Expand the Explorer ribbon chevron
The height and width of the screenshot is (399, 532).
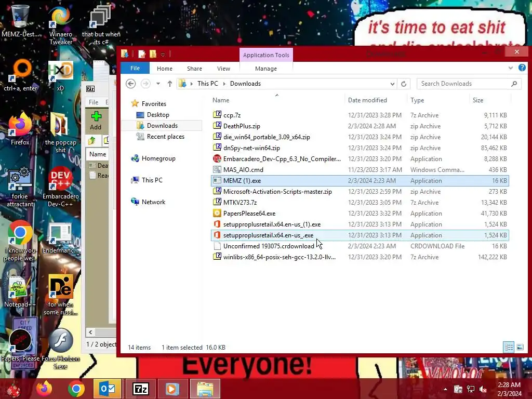point(510,68)
